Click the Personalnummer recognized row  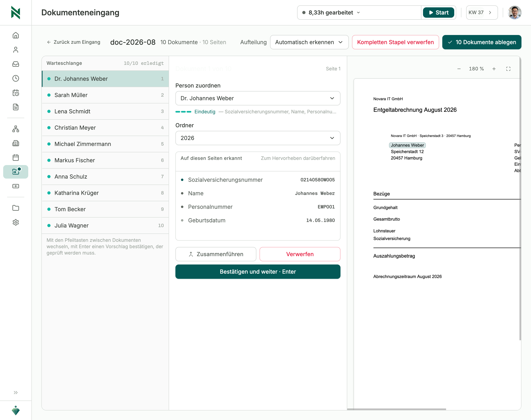click(258, 207)
